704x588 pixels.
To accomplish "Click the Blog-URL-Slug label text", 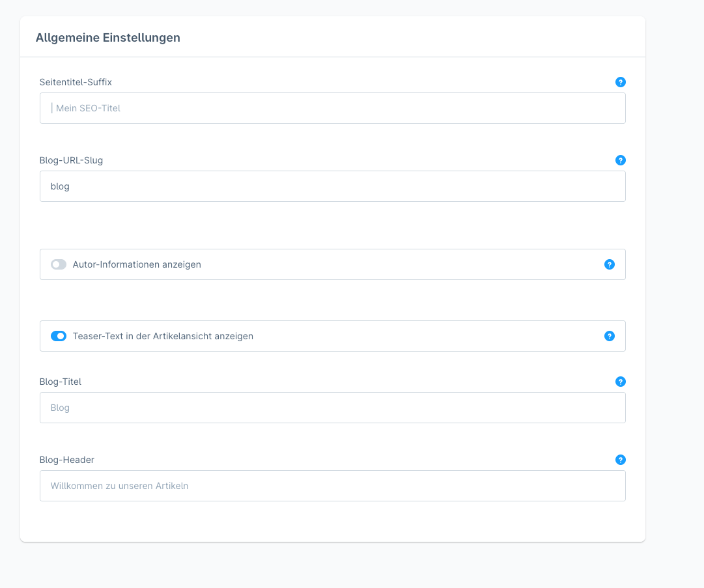I will click(x=71, y=160).
